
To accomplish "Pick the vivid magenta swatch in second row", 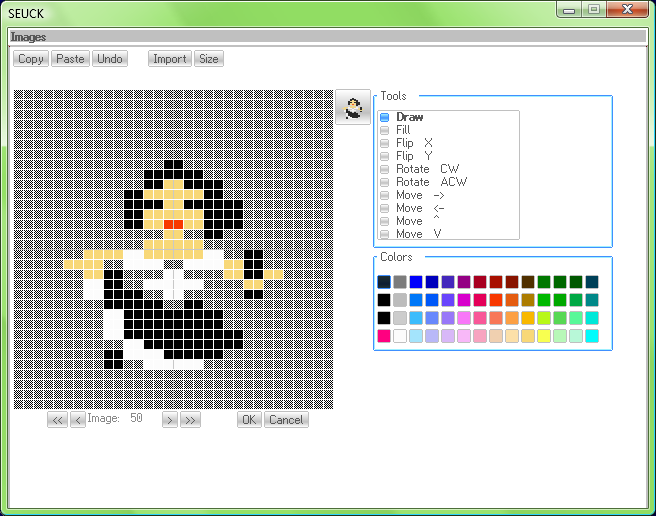I will pyautogui.click(x=464, y=300).
